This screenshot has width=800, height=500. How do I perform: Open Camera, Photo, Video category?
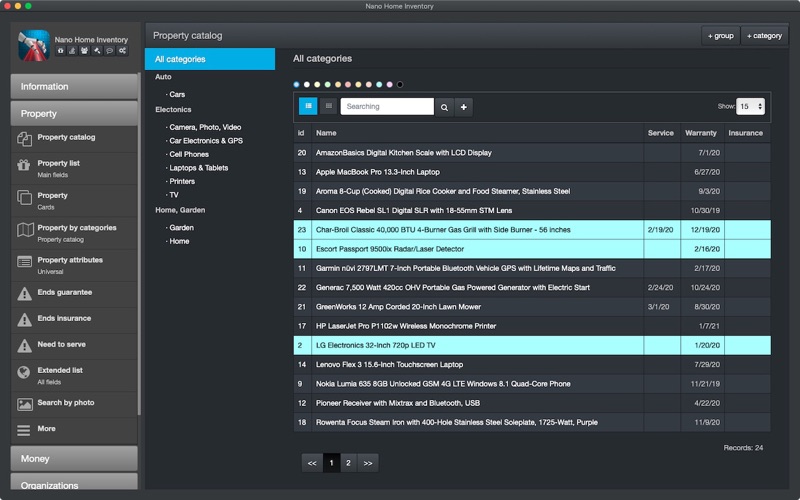205,127
